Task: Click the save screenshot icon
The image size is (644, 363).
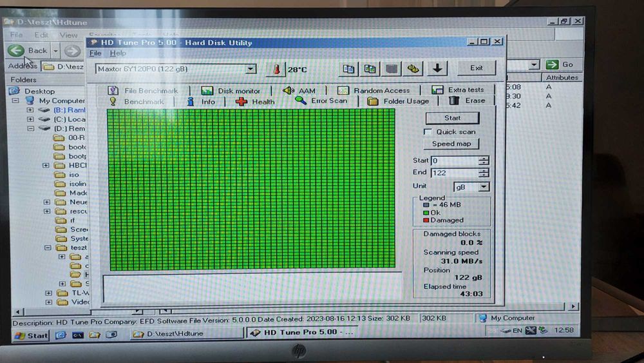Action: (392, 68)
